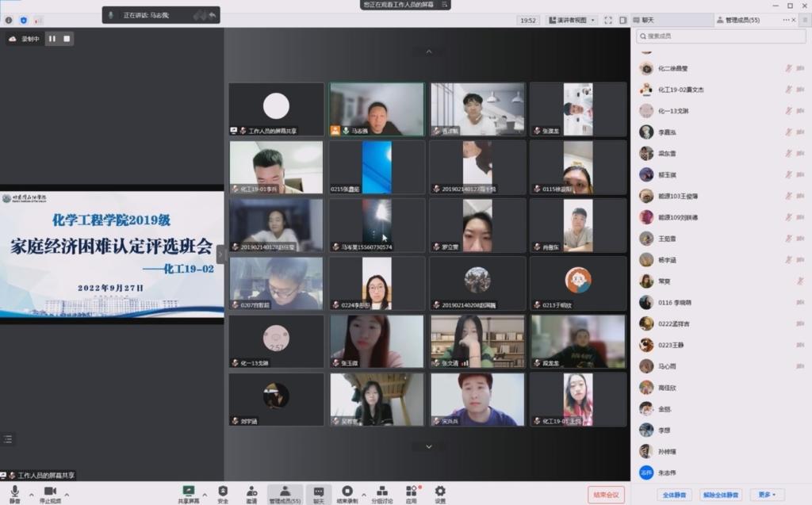This screenshot has width=812, height=505.
Task: Click the 全体静音 mute all button
Action: (x=675, y=495)
